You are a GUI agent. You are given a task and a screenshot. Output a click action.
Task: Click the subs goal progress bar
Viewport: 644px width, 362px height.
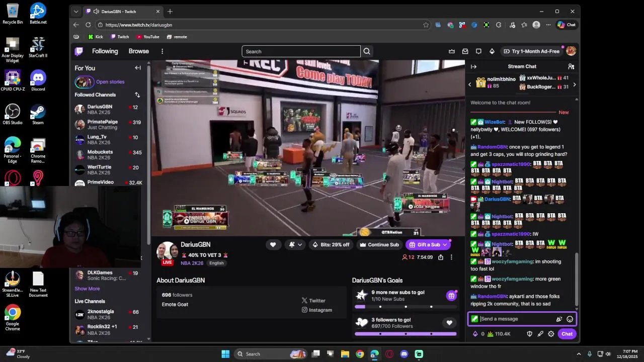[x=406, y=306]
